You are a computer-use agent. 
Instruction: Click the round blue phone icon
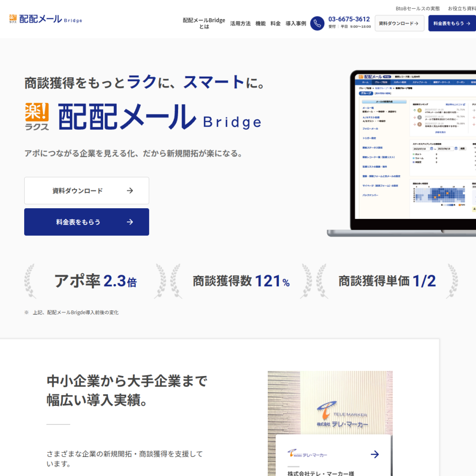click(317, 23)
